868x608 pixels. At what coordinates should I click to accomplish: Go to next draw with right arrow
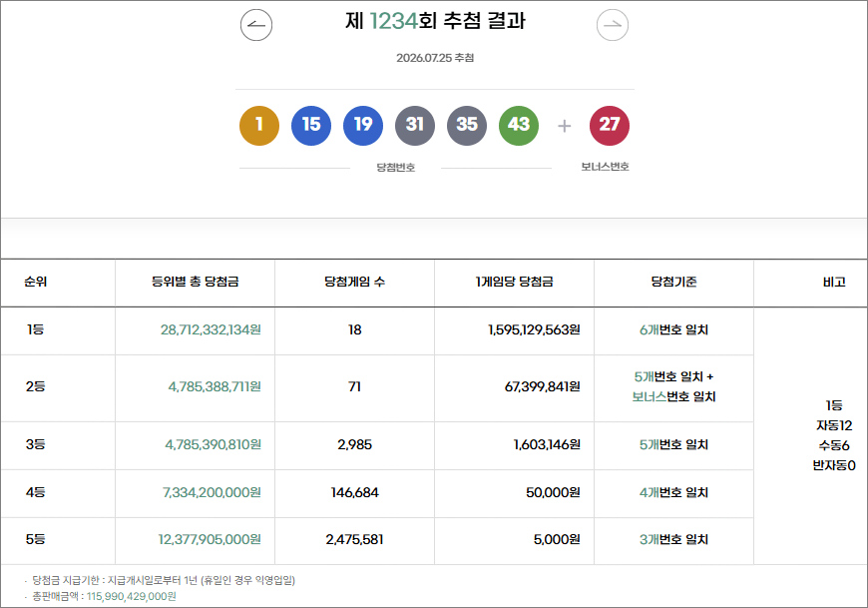pos(613,25)
